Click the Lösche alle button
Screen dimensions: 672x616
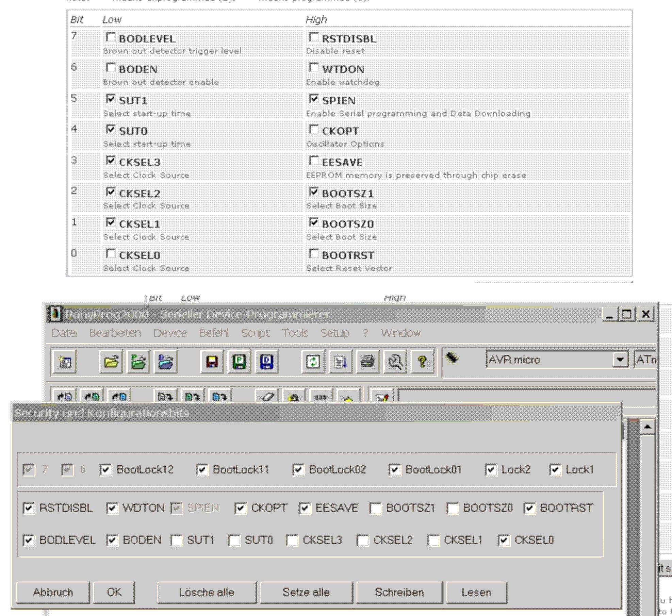(x=207, y=592)
